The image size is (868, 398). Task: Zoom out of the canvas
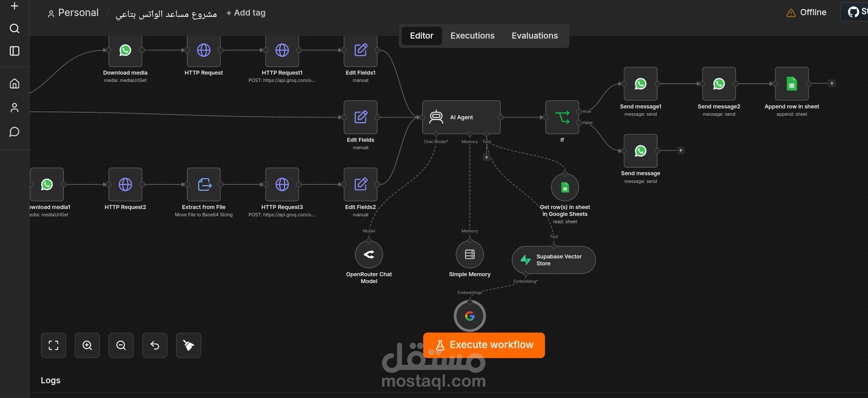[121, 345]
